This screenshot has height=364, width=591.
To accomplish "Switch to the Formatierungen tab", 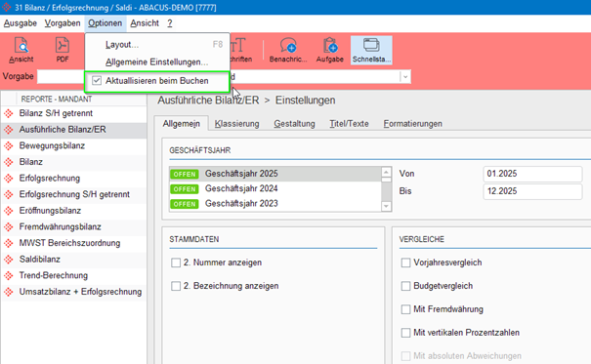I will coord(412,124).
